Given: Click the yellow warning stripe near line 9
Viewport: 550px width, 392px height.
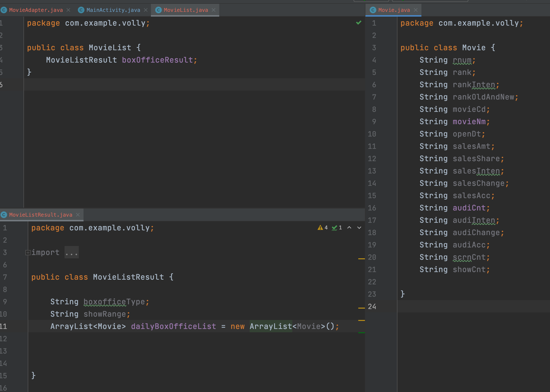Looking at the screenshot, I should 362,308.
